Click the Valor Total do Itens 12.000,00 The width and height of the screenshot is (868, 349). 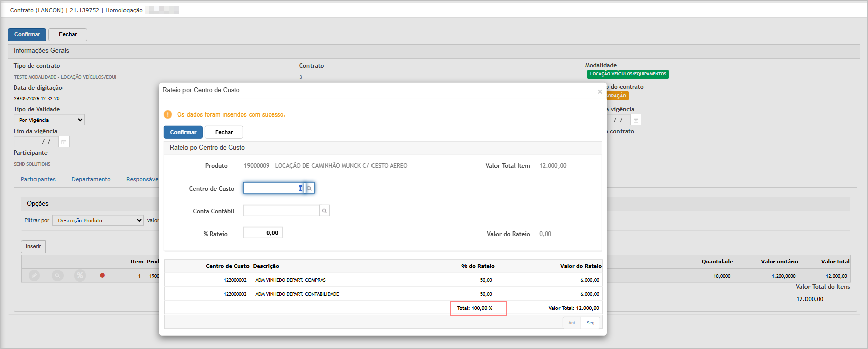[x=810, y=299]
